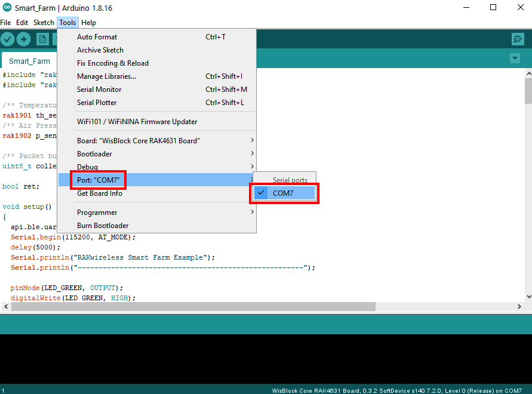Choose Burn Bootloader
Screen dimensions: 532x394
point(157,225)
